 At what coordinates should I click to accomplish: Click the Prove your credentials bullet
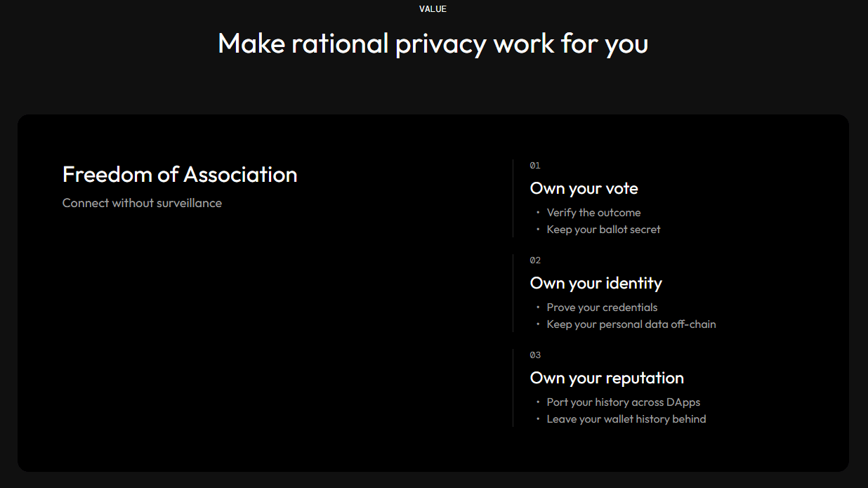602,308
